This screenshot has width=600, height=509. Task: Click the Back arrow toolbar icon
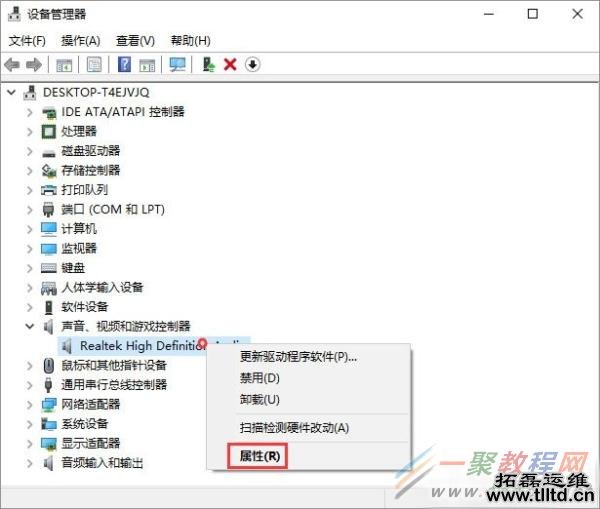12,65
